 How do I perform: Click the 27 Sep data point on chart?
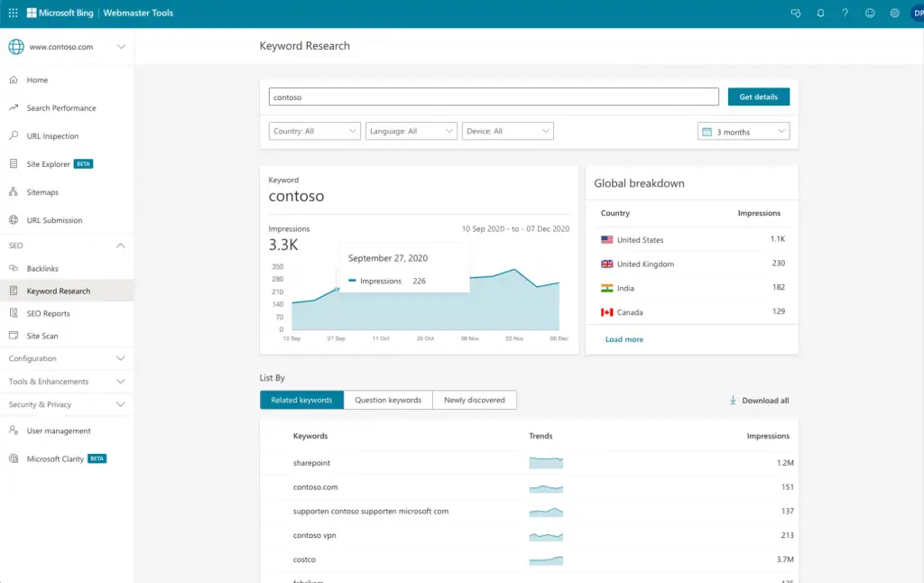pyautogui.click(x=337, y=289)
